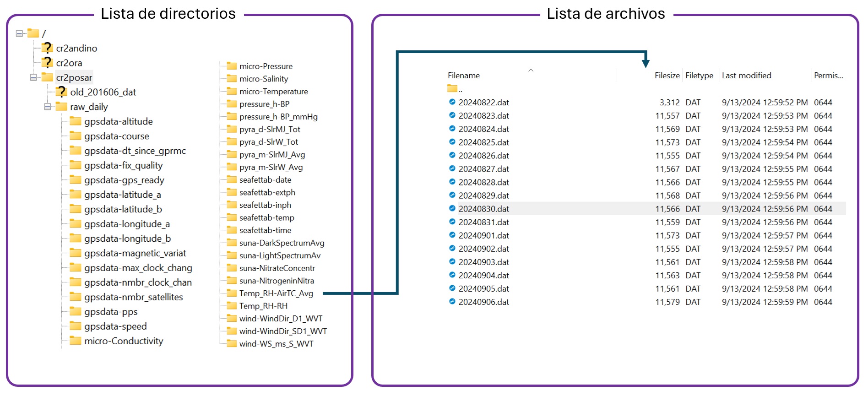Select the wind-WS_ms_S_WVT directory
868x396 pixels.
276,344
